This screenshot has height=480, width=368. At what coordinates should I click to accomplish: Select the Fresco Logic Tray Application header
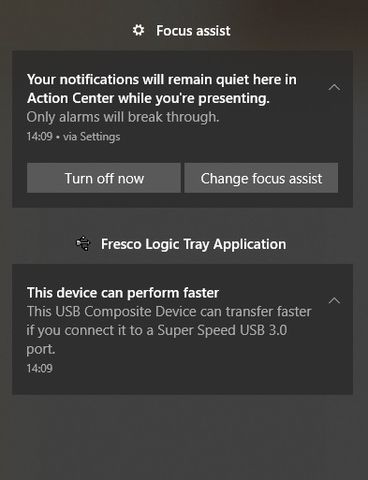point(193,244)
